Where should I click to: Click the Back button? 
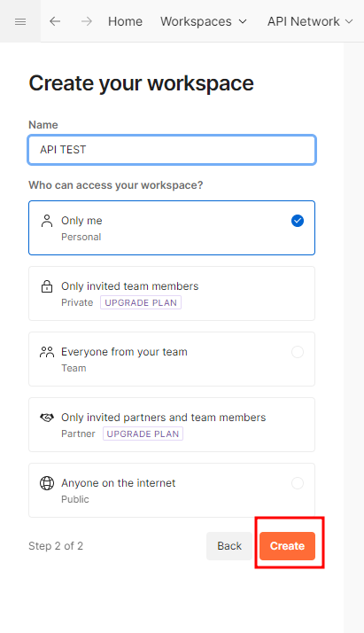pyautogui.click(x=229, y=546)
